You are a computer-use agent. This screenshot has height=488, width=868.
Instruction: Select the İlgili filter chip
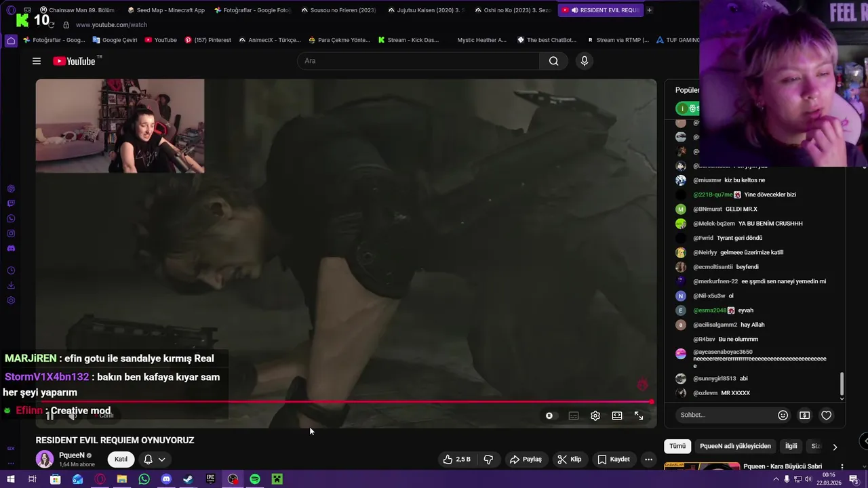pyautogui.click(x=791, y=446)
